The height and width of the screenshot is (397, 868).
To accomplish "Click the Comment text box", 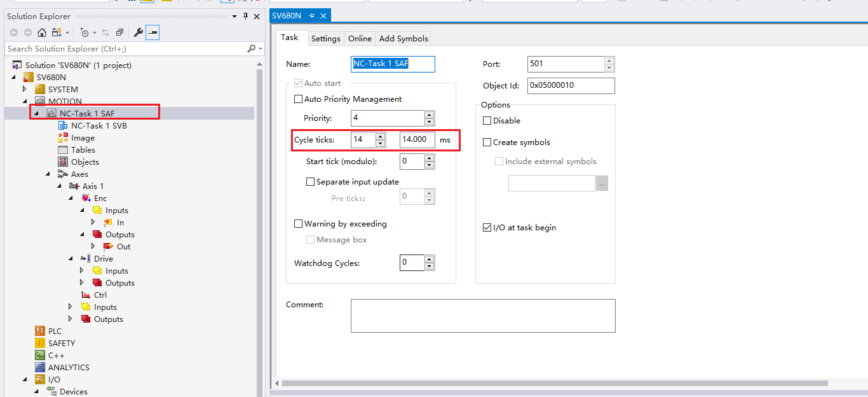I will (483, 316).
